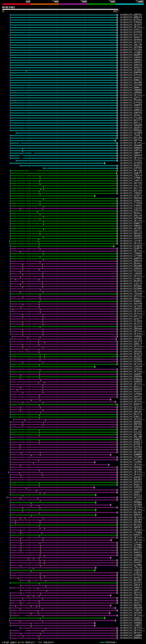Select the UniRef100_C1BJ82 label
This screenshot has height=644, width=146.
point(131,208)
